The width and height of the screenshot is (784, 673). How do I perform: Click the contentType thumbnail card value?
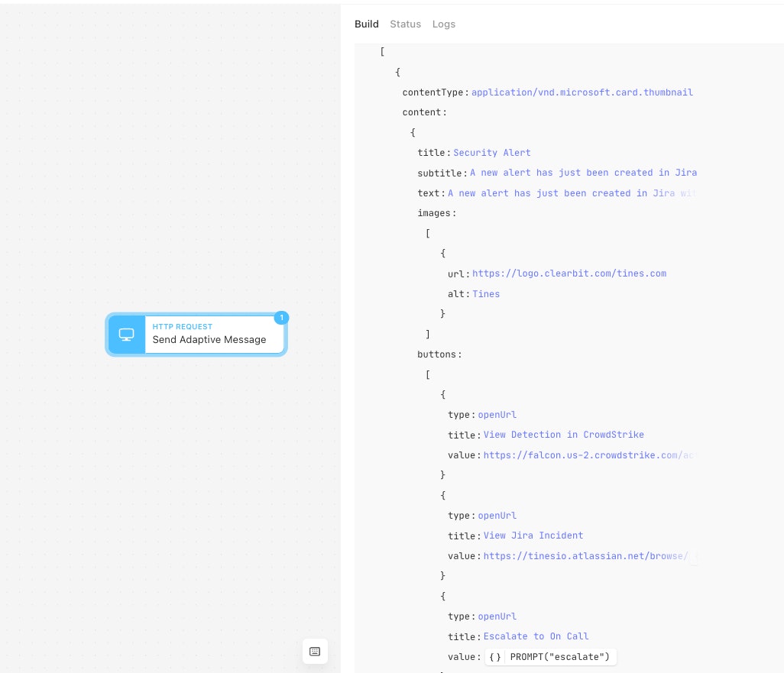582,92
